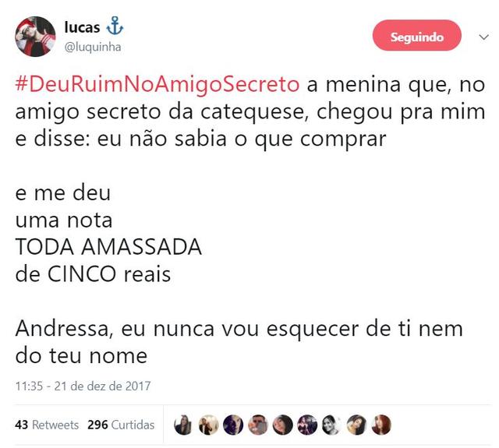Open the eighth liker avatar in the row
This screenshot has height=448, width=499.
(356, 425)
